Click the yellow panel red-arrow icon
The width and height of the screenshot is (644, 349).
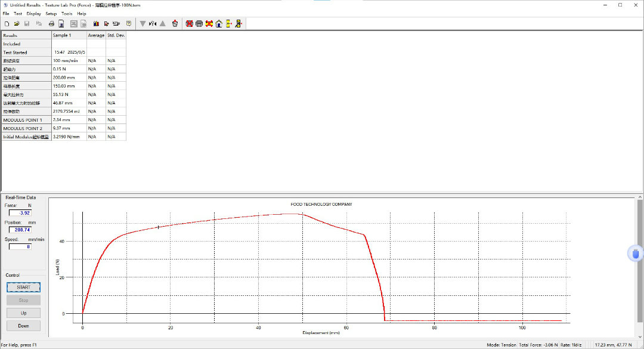tap(229, 24)
